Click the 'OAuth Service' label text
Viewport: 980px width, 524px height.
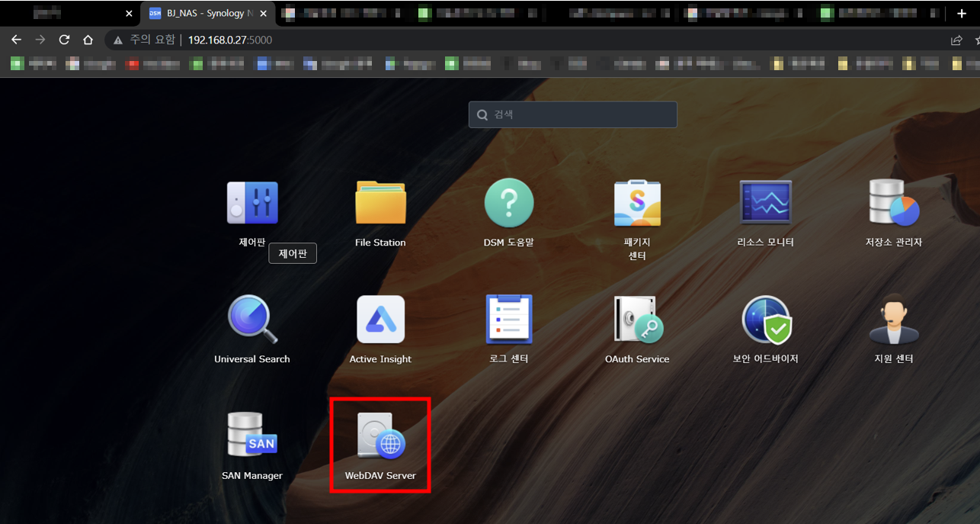(637, 359)
